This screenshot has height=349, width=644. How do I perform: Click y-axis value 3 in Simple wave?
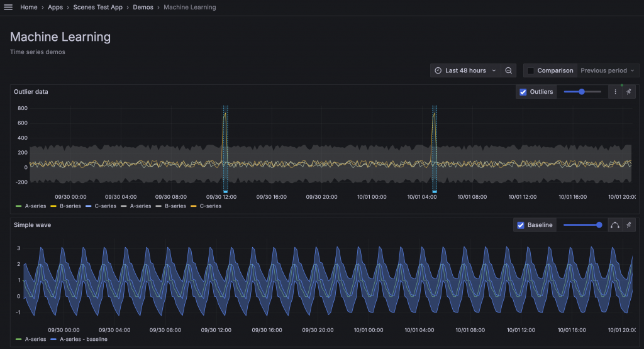18,248
